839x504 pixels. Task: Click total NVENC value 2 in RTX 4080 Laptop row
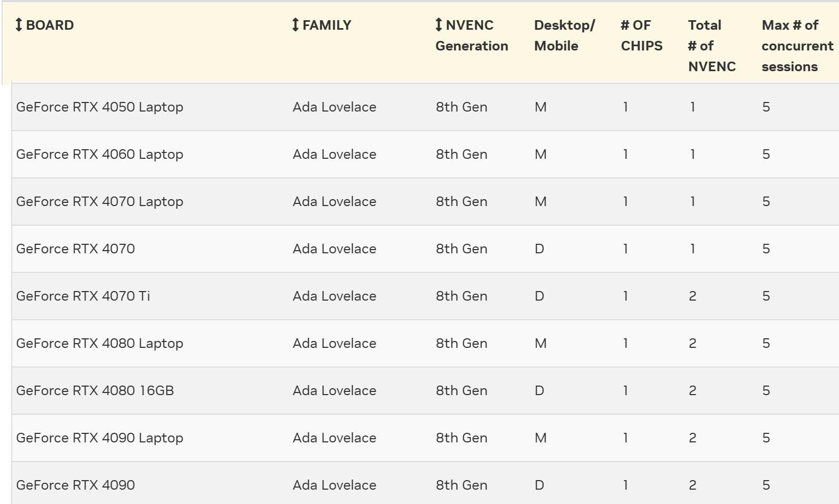(x=692, y=343)
